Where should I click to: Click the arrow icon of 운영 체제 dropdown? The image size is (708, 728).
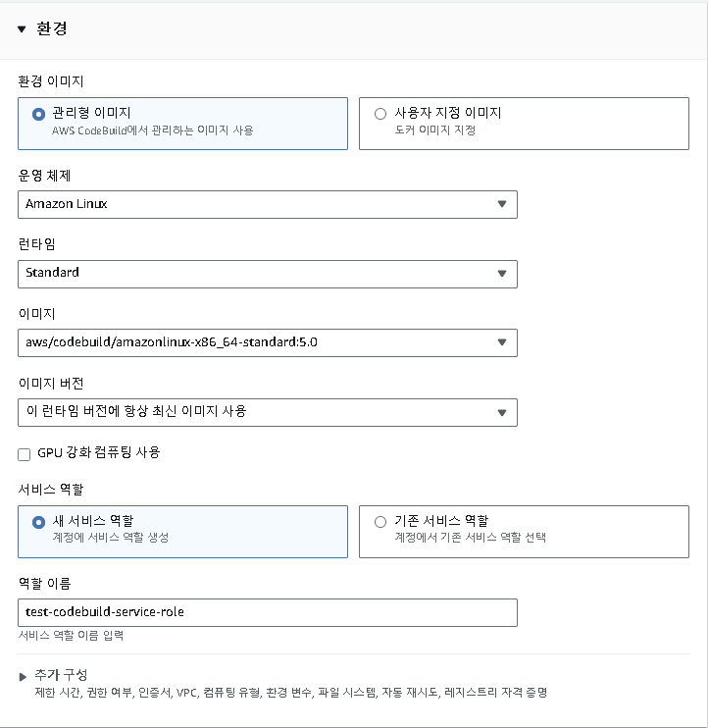(501, 204)
